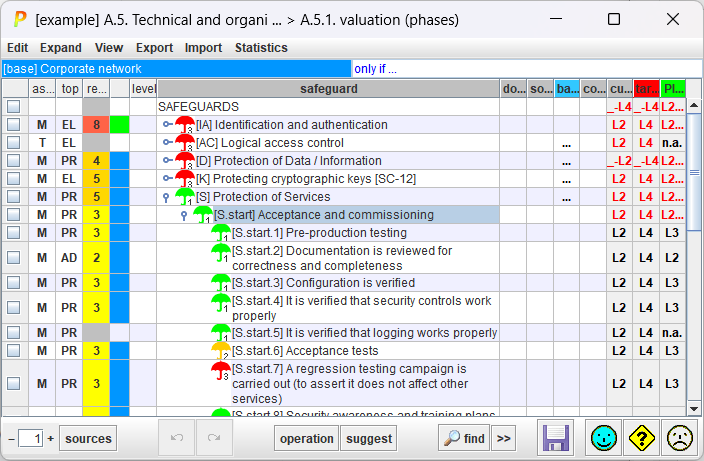The image size is (704, 461).
Task: Click the red recommendation cell showing 8
Action: pos(96,124)
